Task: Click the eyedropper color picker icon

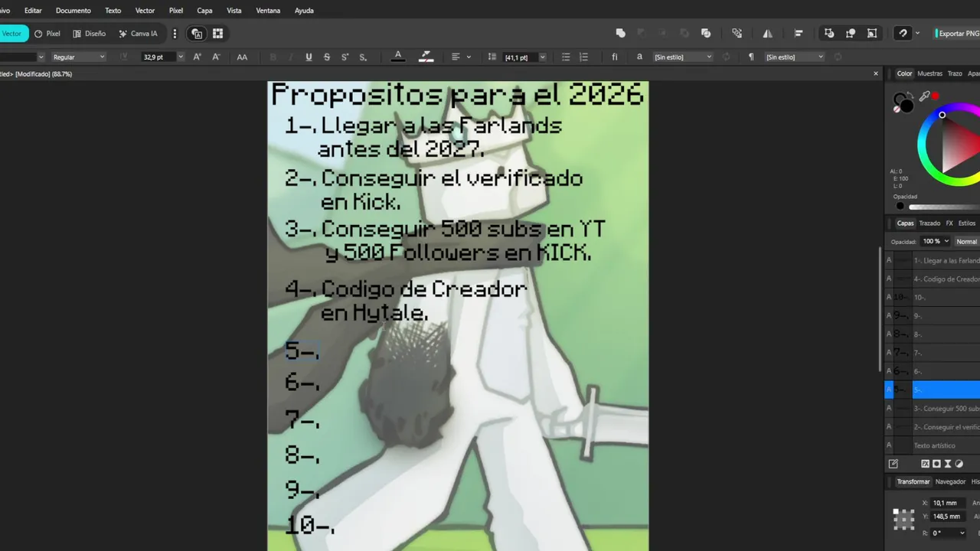Action: [x=925, y=96]
